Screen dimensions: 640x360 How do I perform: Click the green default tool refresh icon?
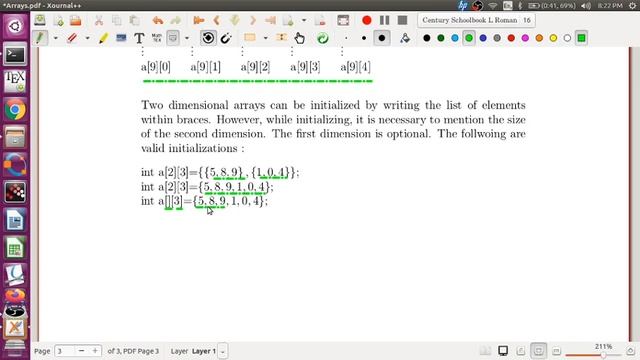pyautogui.click(x=322, y=38)
